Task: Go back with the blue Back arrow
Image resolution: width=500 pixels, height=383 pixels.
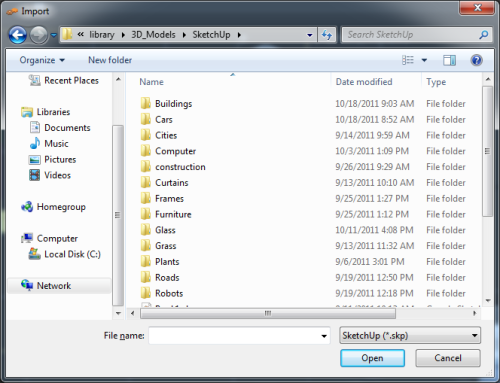Action: pos(17,35)
